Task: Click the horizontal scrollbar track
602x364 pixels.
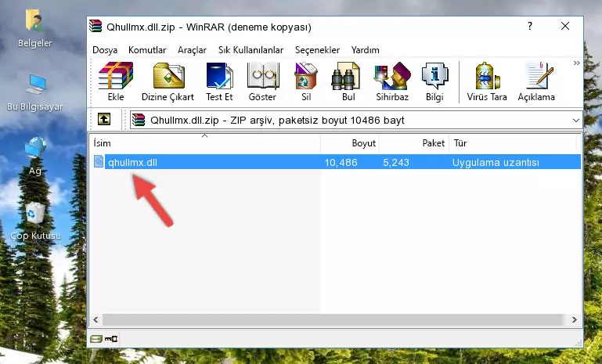Action: coord(335,319)
